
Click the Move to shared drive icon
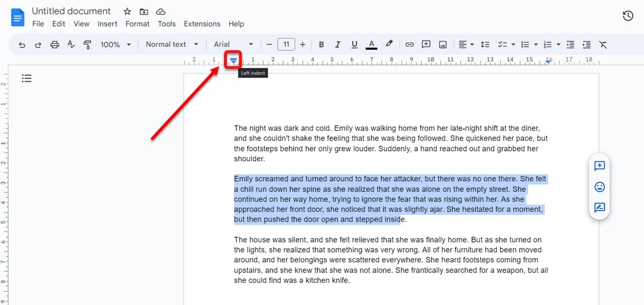click(x=144, y=11)
